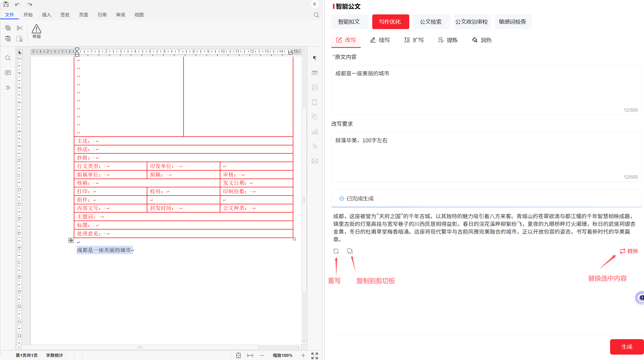Screen dimensions: 644x360
Task: Undo the last action
Action: (18, 4)
